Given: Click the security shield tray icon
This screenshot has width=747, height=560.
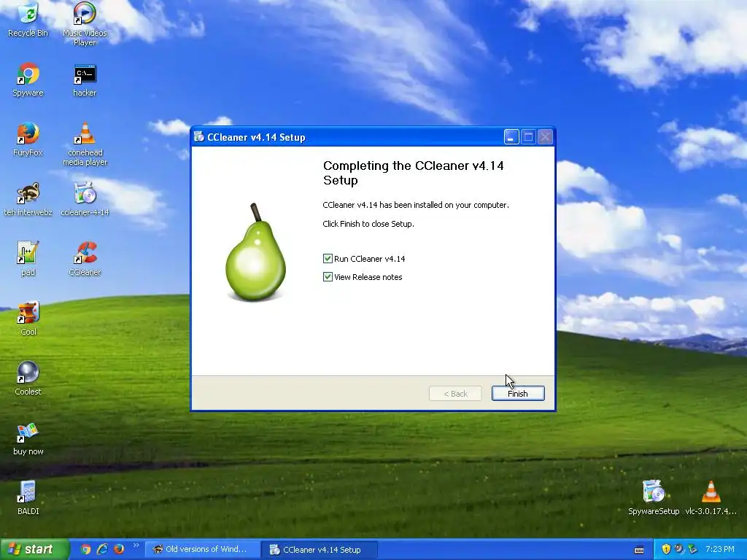Looking at the screenshot, I should click(666, 550).
